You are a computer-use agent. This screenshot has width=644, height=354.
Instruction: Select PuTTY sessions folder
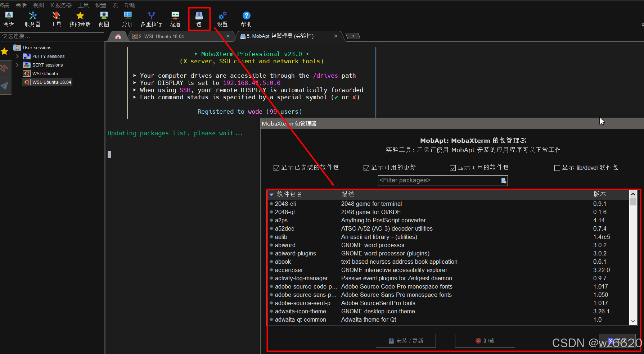[44, 56]
